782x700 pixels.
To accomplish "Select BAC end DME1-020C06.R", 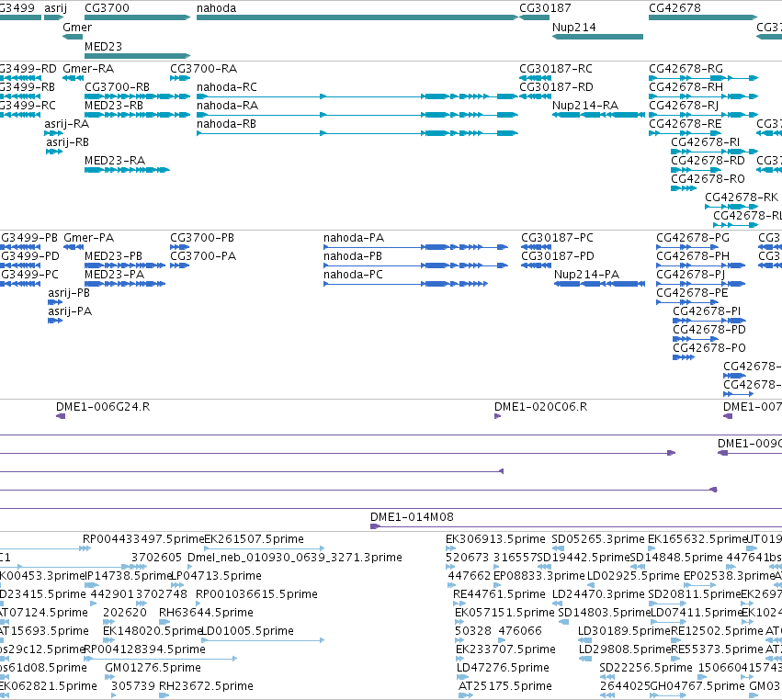I will click(x=497, y=416).
